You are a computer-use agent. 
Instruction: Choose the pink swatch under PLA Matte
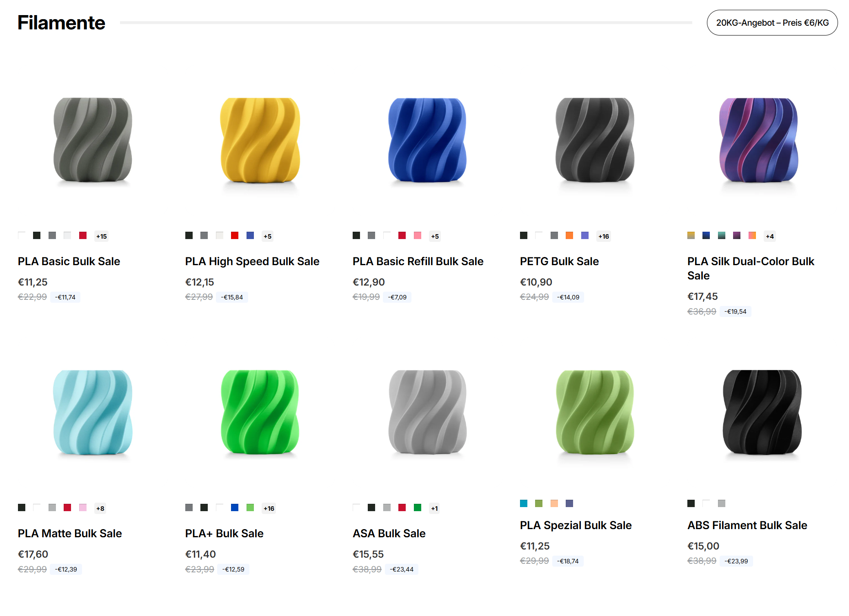pos(83,507)
